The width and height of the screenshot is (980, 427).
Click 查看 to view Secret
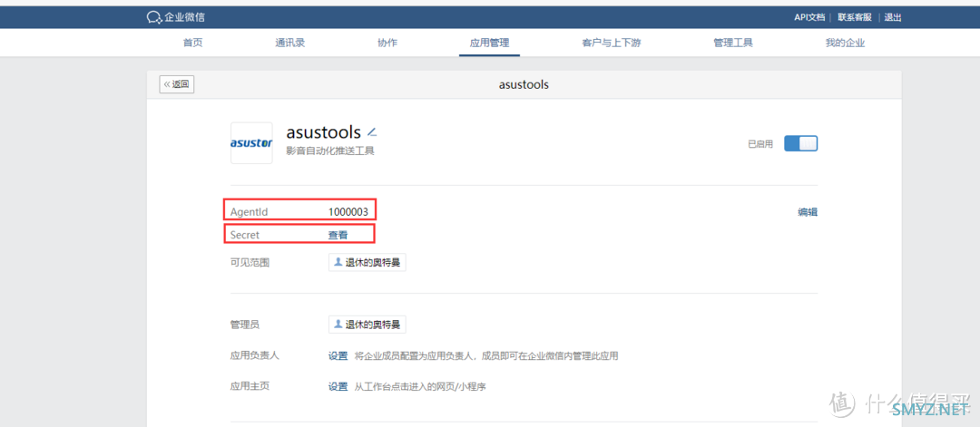[338, 235]
